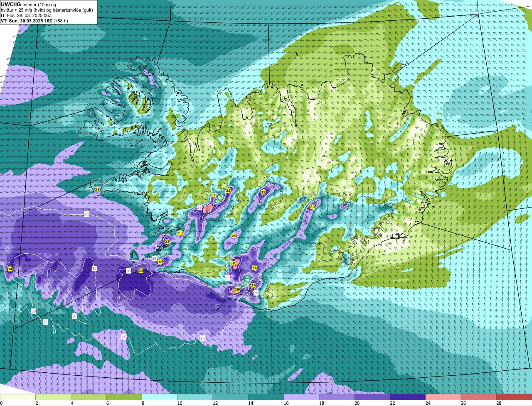This screenshot has height=406, width=532.
Task: Select the 20–22 m/s violet legend swatch
Action: pos(372,397)
